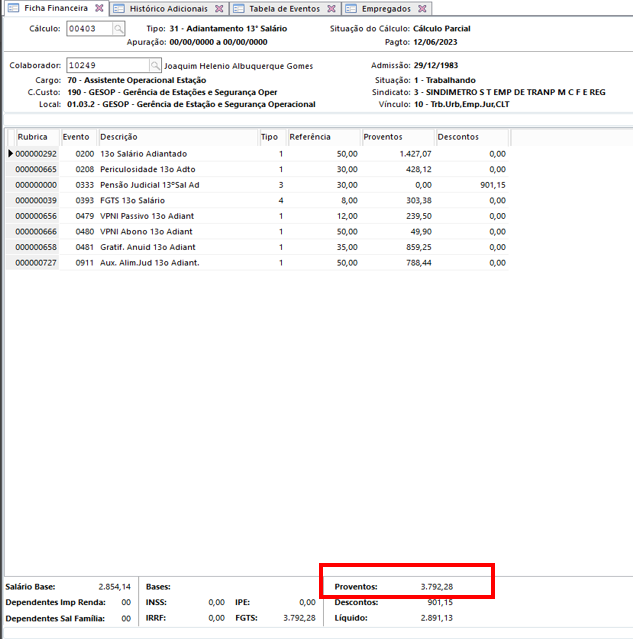633x639 pixels.
Task: Click the Pagto date 12/06/2023
Action: [435, 42]
